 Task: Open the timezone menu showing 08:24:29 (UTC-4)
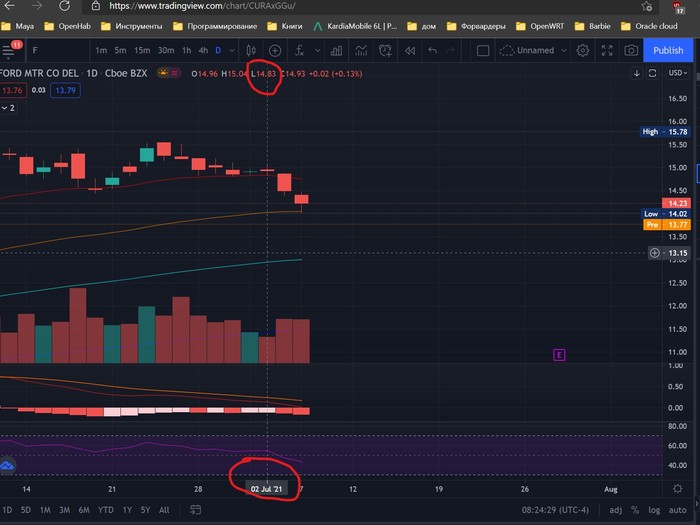[x=555, y=510]
